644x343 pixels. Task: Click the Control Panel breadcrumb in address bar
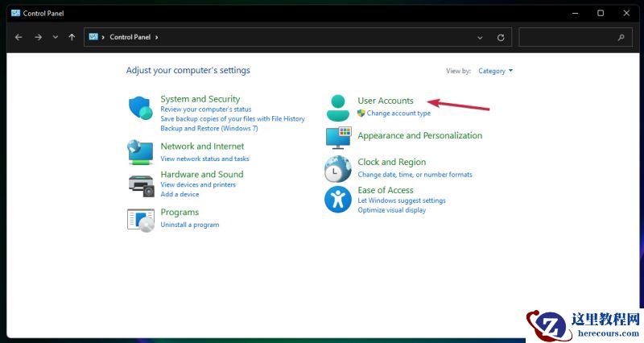pos(130,37)
